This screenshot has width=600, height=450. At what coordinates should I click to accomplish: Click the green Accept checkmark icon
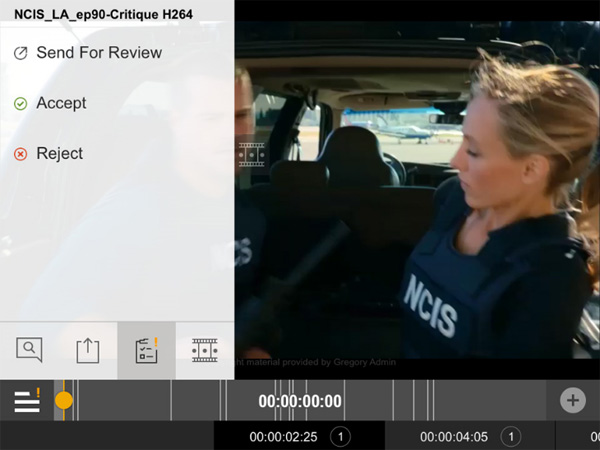coord(21,104)
